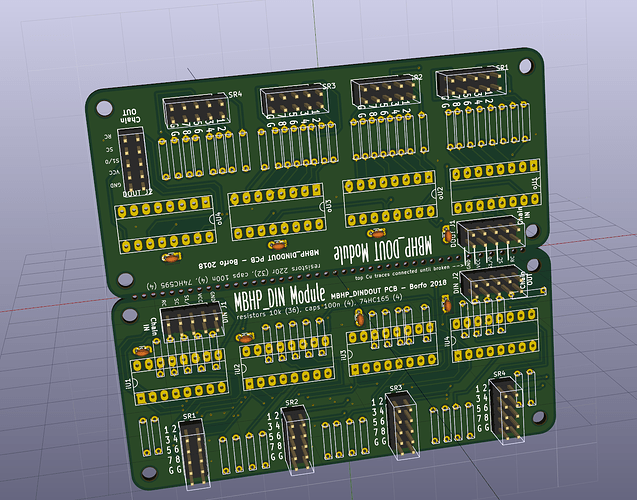
Task: Select the SR4 pin header on DOUT board
Action: 196,109
